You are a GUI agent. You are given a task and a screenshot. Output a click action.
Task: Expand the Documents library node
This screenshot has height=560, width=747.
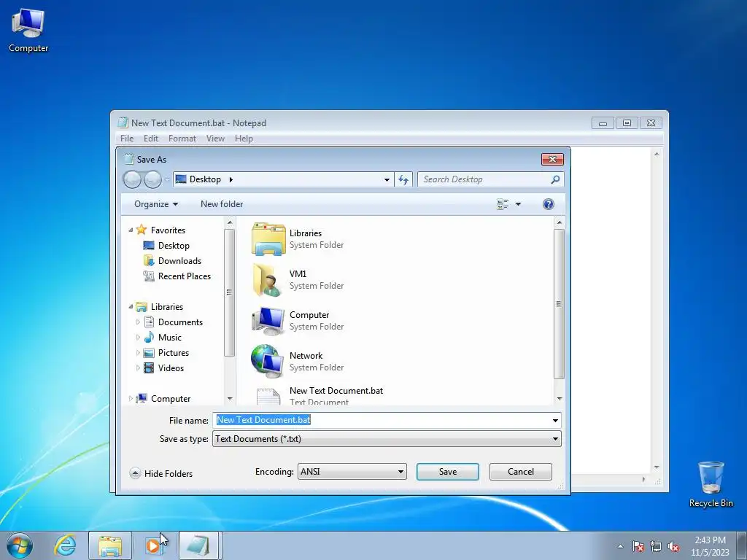(x=138, y=322)
